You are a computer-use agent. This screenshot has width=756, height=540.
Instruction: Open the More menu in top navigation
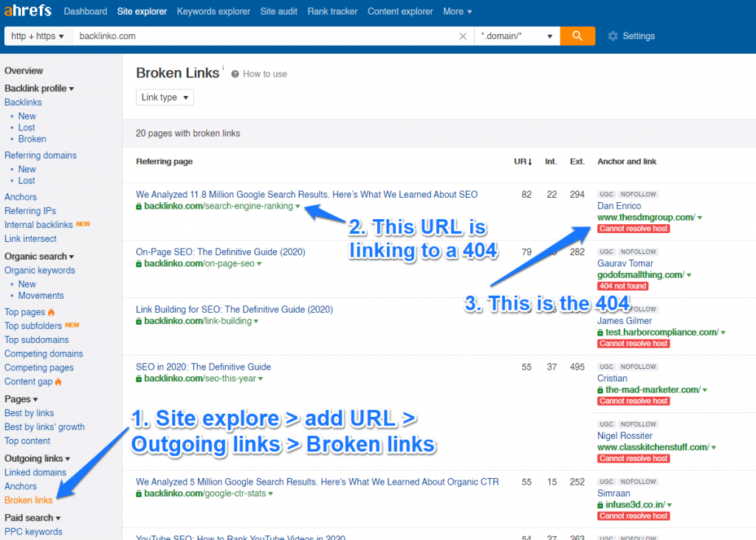pyautogui.click(x=458, y=11)
